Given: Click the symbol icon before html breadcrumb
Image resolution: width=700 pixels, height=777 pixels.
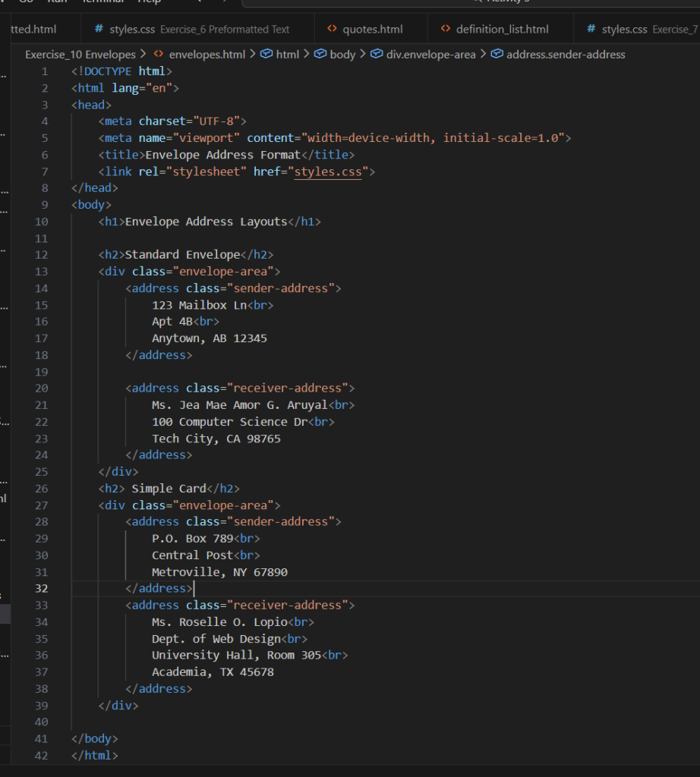Looking at the screenshot, I should point(266,55).
